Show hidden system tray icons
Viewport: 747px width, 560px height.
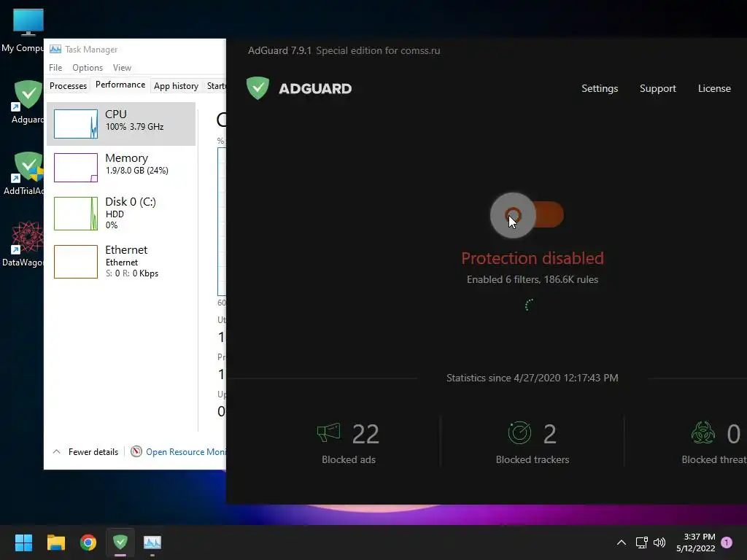tap(622, 542)
